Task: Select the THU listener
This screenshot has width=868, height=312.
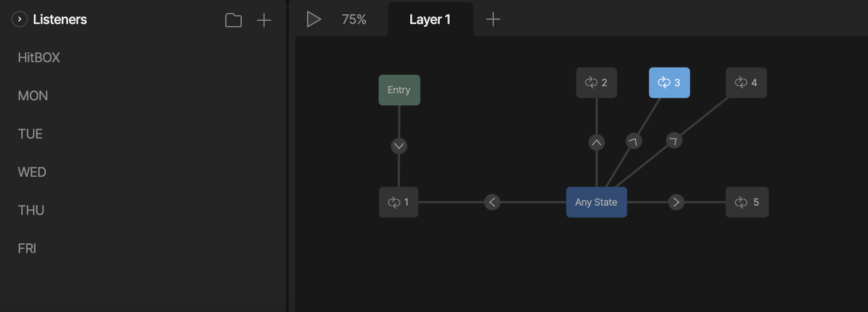Action: [x=31, y=210]
